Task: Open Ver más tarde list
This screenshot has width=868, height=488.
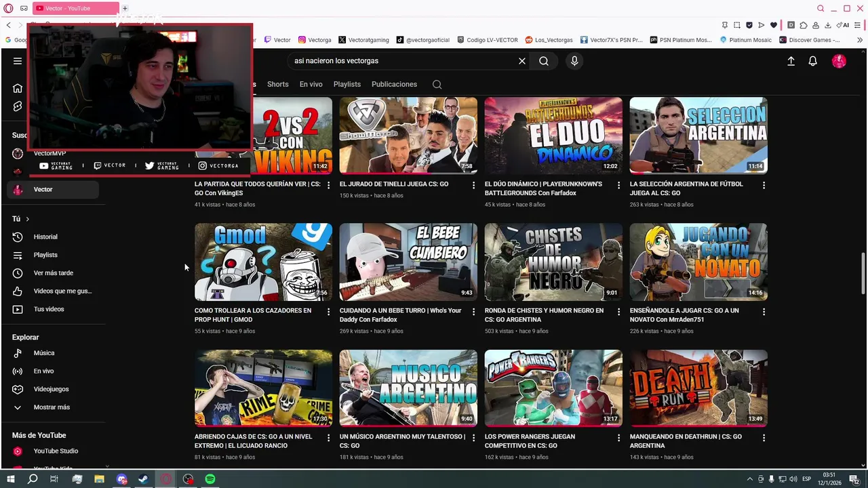Action: pos(53,273)
